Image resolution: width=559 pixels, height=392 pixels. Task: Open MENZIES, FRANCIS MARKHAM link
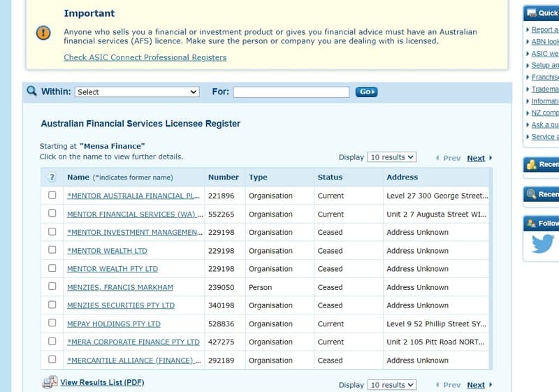click(120, 288)
